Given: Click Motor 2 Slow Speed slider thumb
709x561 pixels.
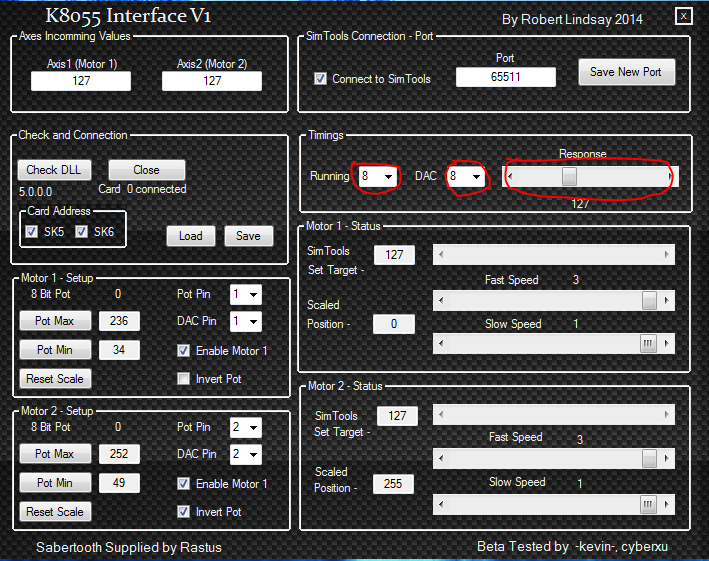Looking at the screenshot, I should [x=648, y=504].
